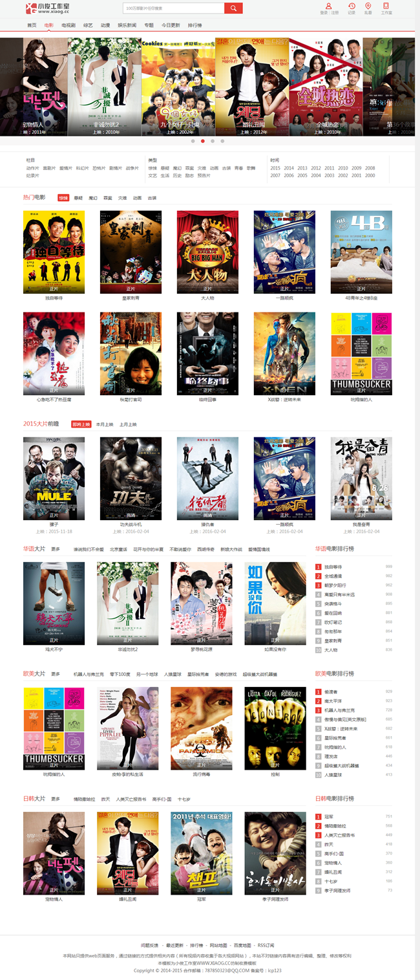420x980 pixels.
Task: Open 大人物 movie poster in 热门电影
Action: (x=207, y=252)
